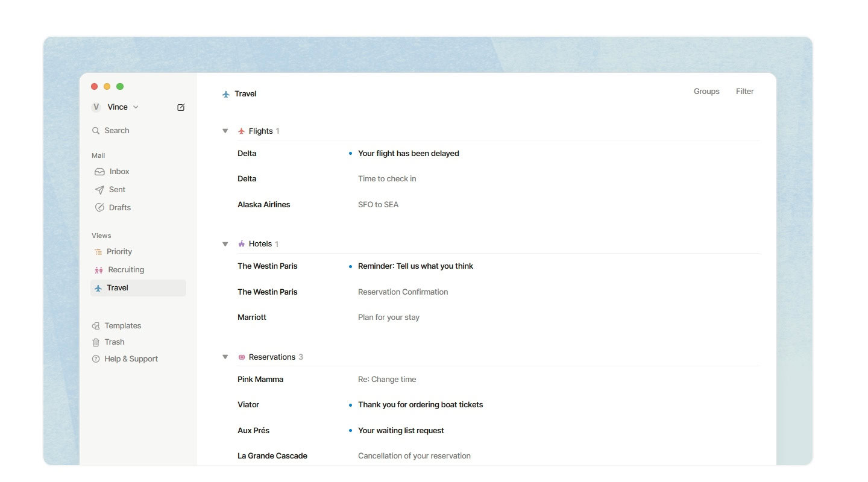Click the Inbox tray icon
The width and height of the screenshot is (868, 482).
pos(99,172)
